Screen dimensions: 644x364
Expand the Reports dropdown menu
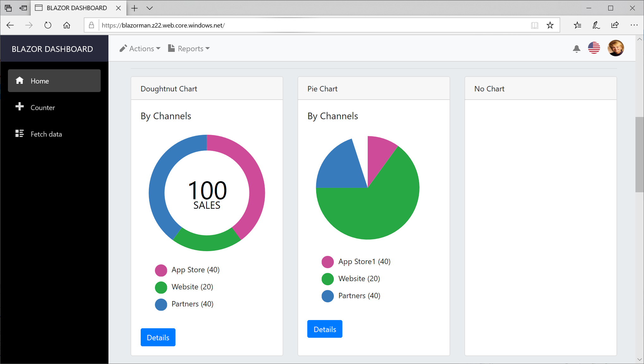(x=190, y=48)
